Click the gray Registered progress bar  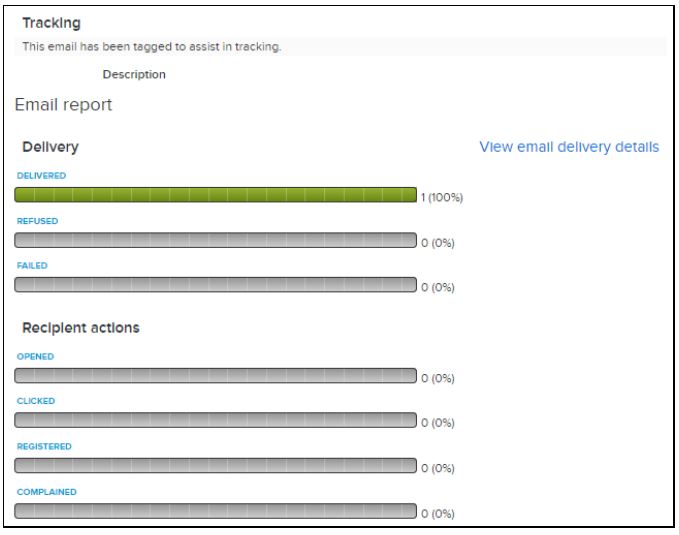215,466
